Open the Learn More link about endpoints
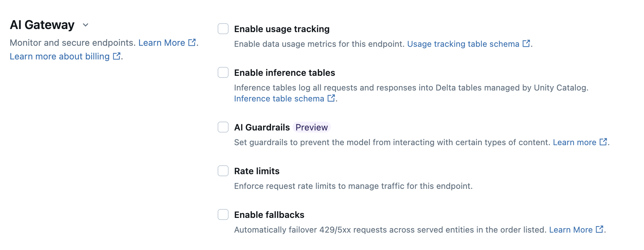The height and width of the screenshot is (250, 644). pos(162,43)
